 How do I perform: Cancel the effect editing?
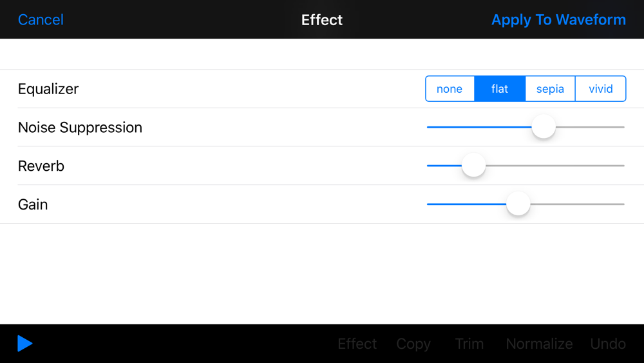(x=41, y=20)
